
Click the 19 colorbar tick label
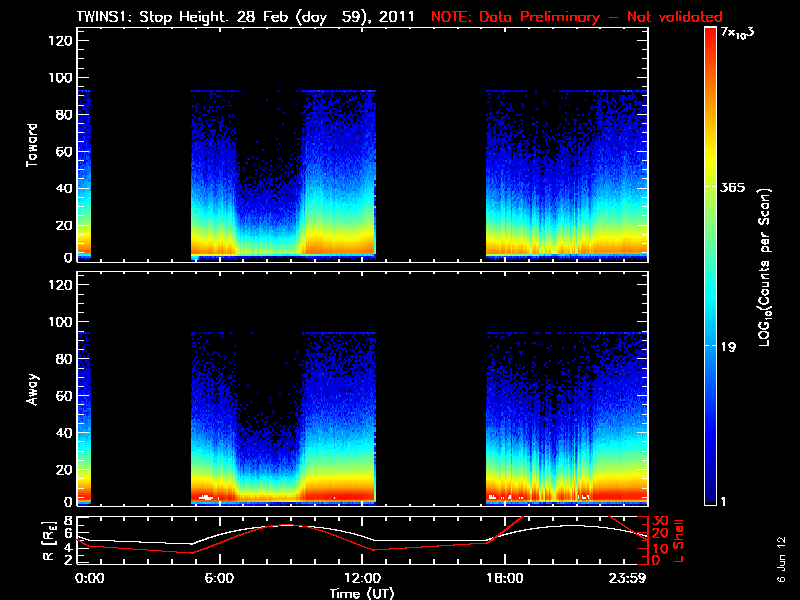click(x=730, y=347)
